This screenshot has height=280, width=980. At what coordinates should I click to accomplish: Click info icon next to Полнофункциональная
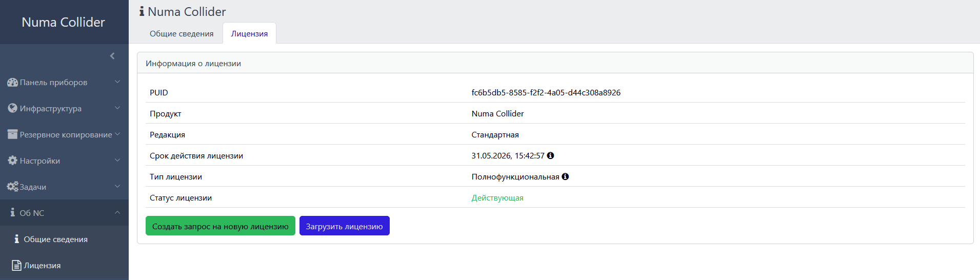pos(565,176)
